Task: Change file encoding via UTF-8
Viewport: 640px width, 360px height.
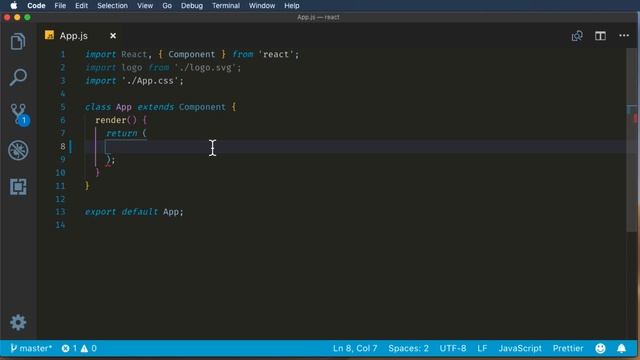Action: click(x=453, y=348)
